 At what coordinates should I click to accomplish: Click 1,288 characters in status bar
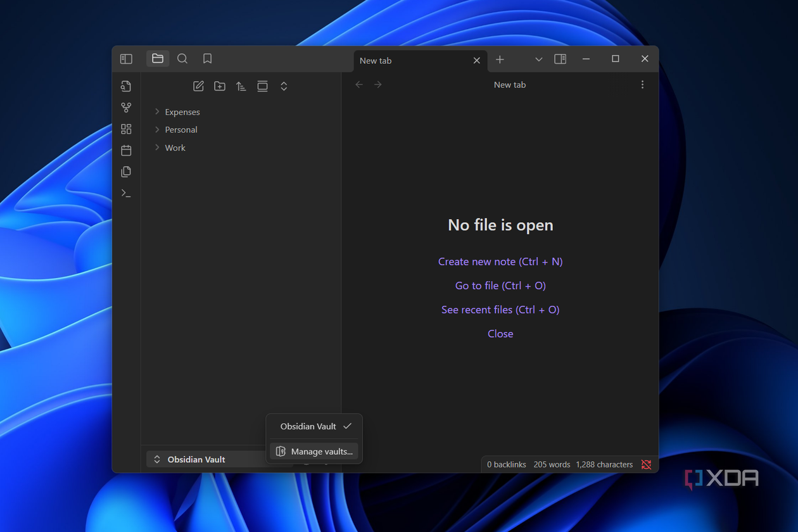click(x=604, y=464)
